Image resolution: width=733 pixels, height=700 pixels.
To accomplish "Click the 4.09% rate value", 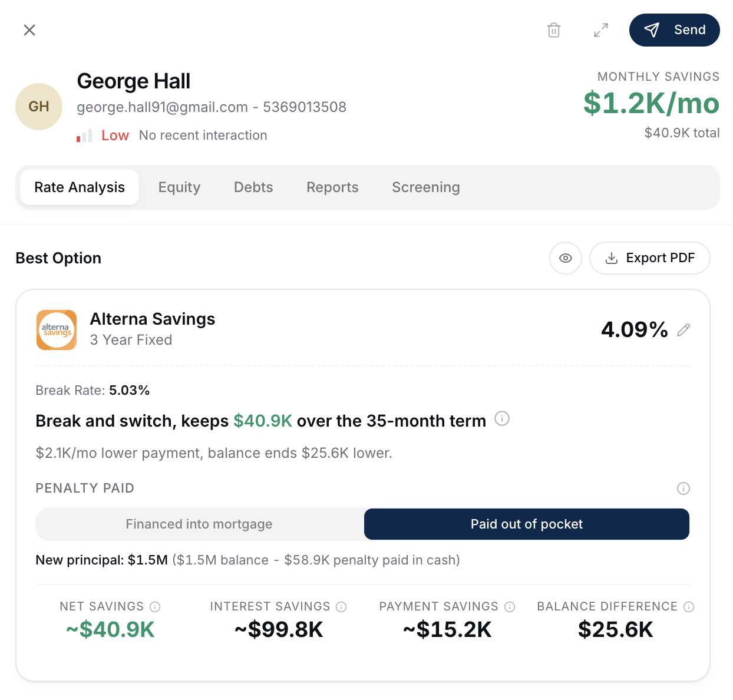I will pos(635,329).
